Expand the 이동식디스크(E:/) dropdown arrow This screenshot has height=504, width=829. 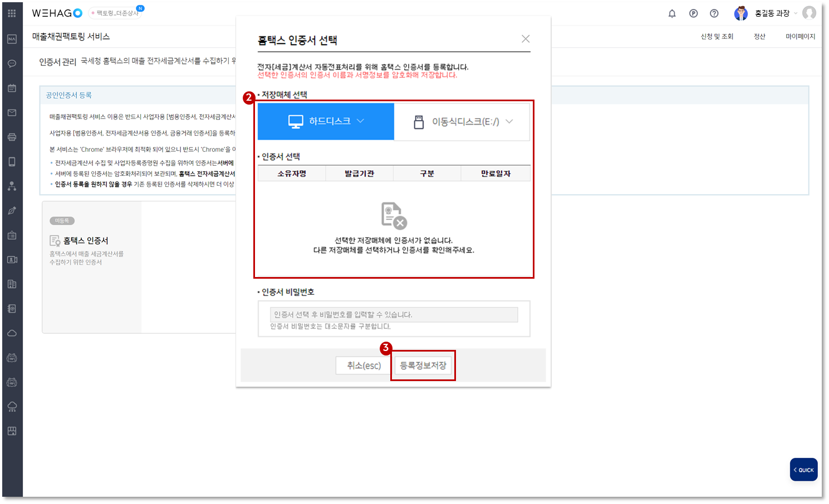pos(509,121)
